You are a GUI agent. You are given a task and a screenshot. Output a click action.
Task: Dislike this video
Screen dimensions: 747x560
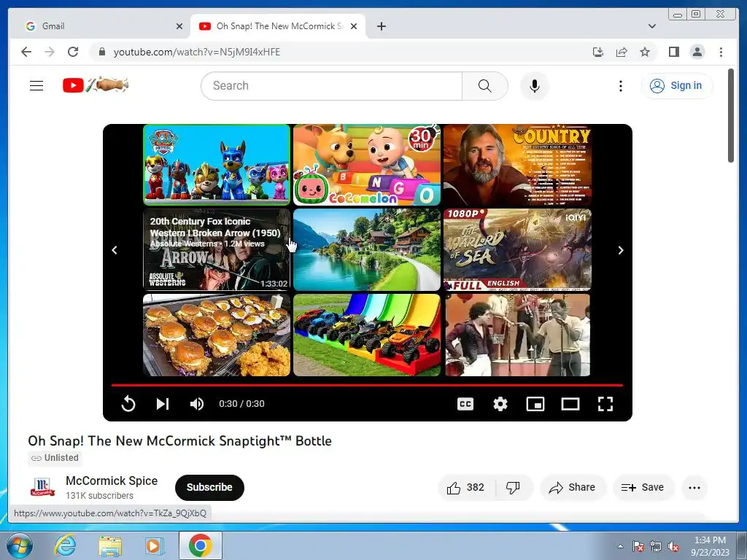point(514,488)
